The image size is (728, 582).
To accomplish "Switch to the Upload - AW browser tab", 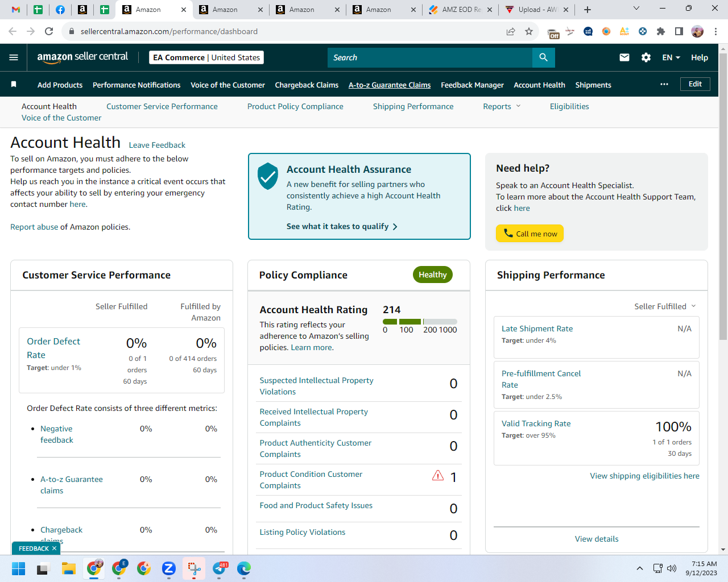I will (537, 10).
